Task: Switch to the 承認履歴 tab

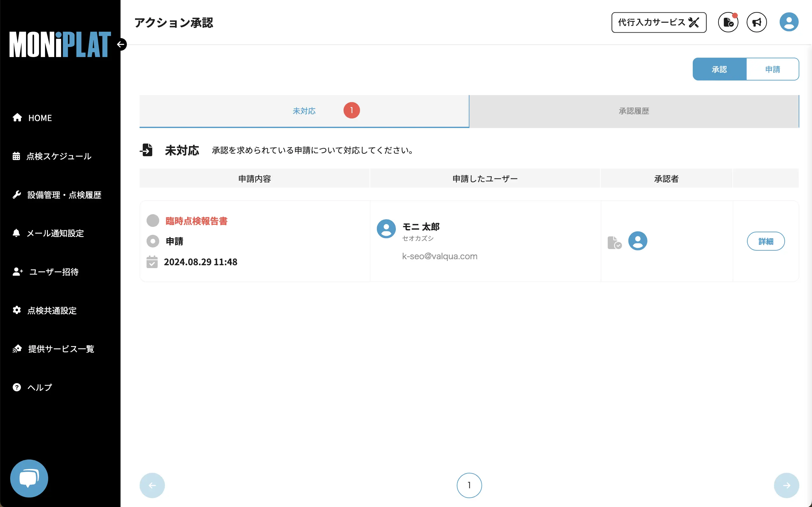Action: (x=633, y=111)
